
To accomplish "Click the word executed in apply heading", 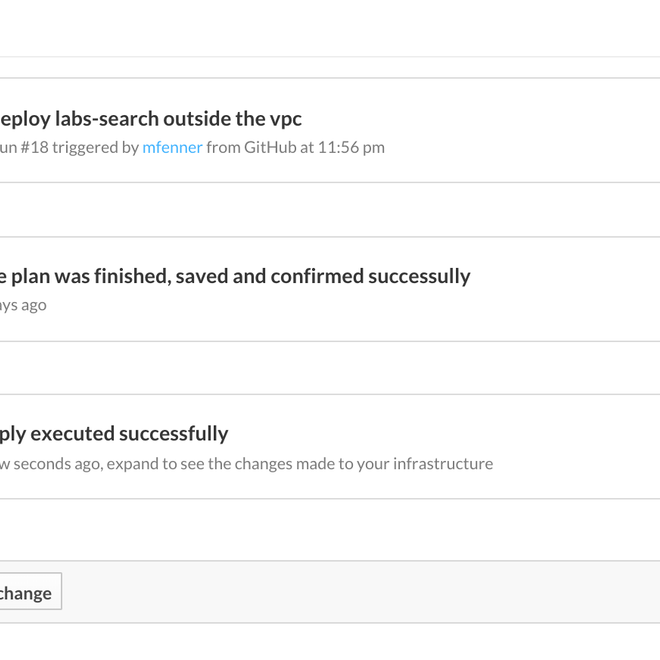I will pos(72,434).
